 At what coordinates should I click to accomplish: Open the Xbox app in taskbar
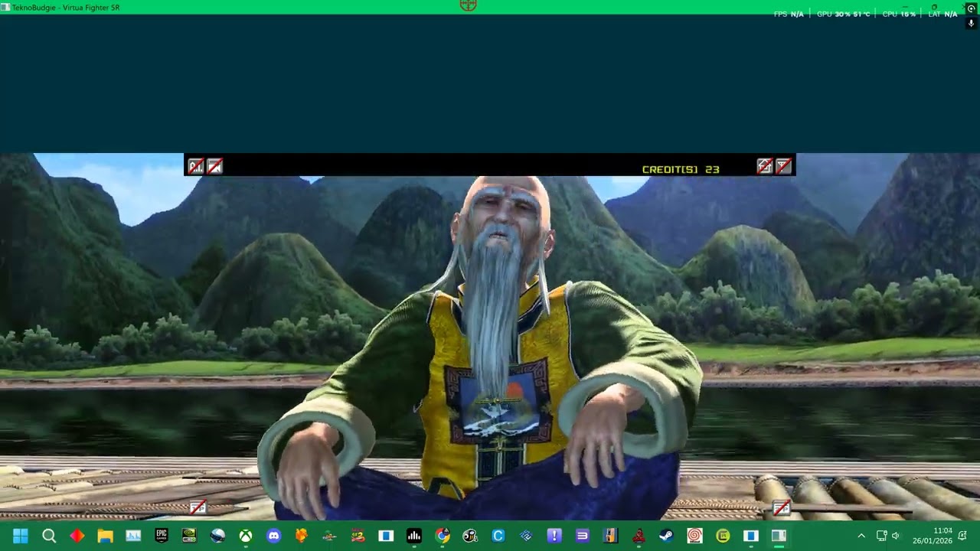(x=245, y=536)
